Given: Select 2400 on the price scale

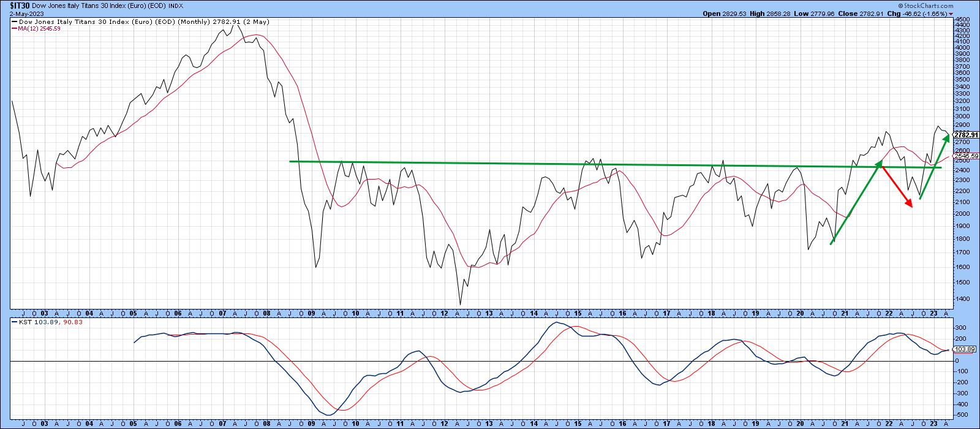Looking at the screenshot, I should coord(962,170).
